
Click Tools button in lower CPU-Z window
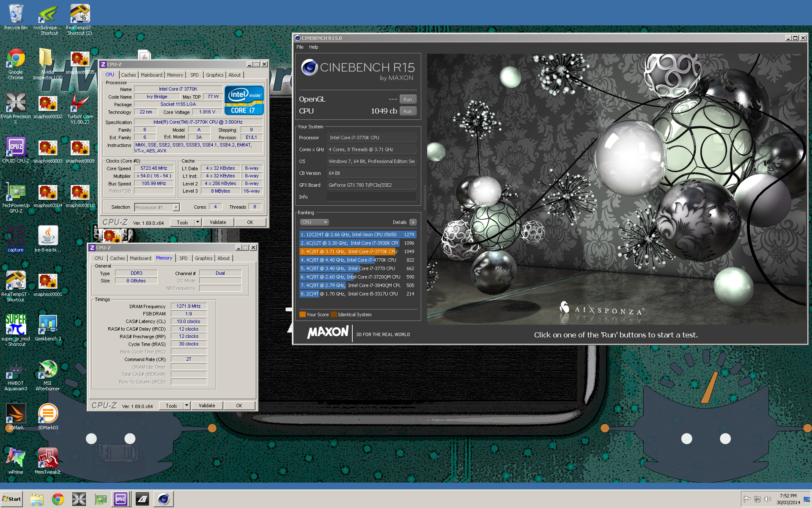[171, 406]
